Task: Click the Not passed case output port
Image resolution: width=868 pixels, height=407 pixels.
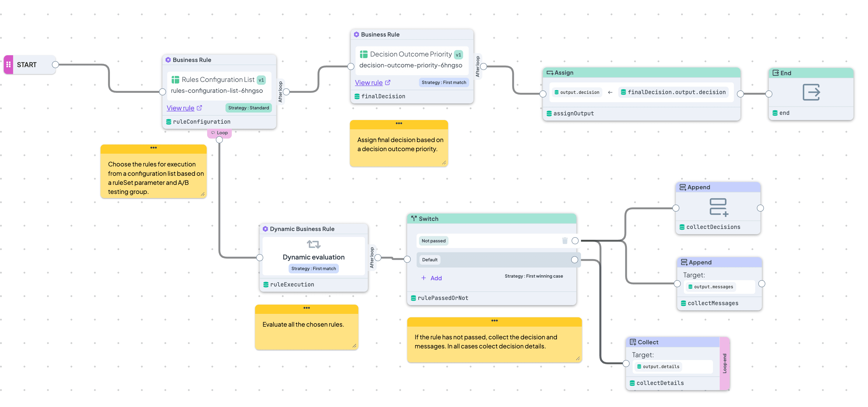Action: 575,241
